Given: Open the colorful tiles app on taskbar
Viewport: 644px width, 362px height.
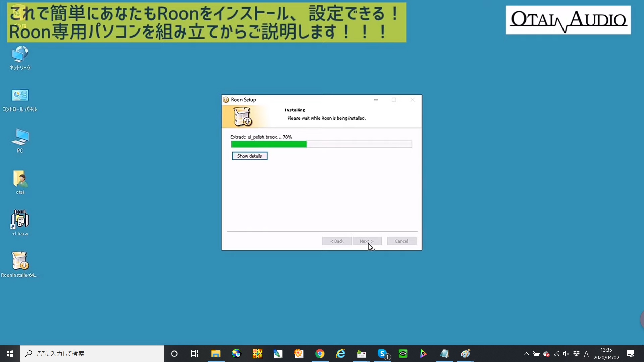Looking at the screenshot, I should tap(257, 354).
